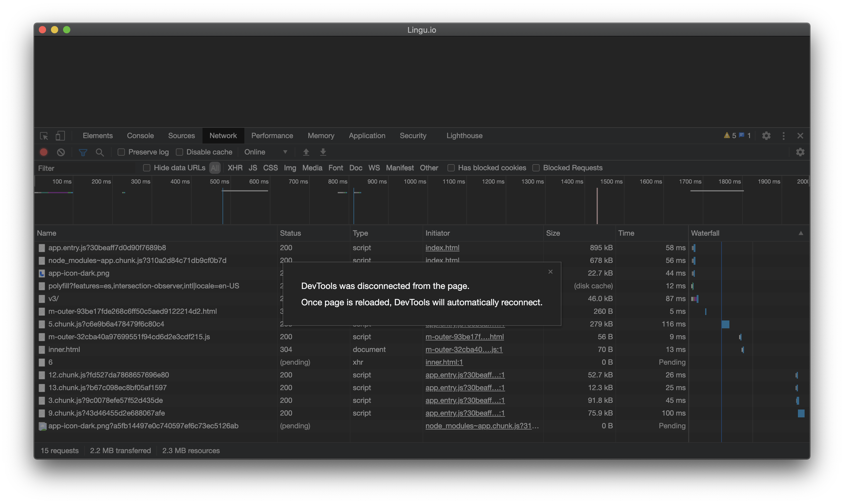
Task: Clear the network log
Action: (x=61, y=152)
